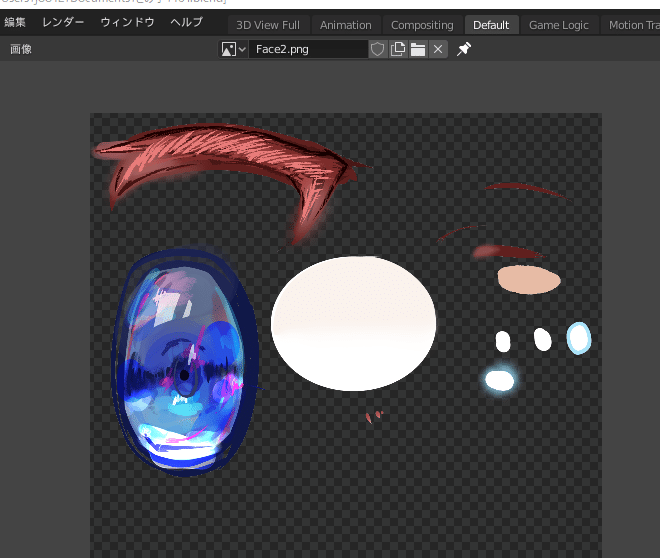This screenshot has width=660, height=558.
Task: Switch to the 3D View Full workspace tab
Action: tap(268, 25)
